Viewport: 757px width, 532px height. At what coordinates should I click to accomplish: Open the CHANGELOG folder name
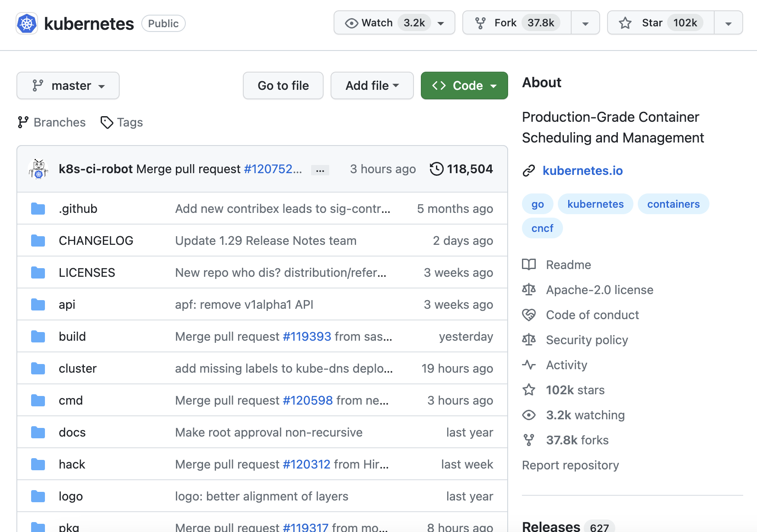[x=96, y=241]
